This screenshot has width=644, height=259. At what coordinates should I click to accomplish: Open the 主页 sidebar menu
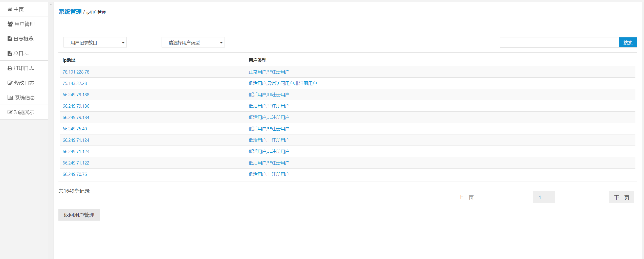[24, 9]
